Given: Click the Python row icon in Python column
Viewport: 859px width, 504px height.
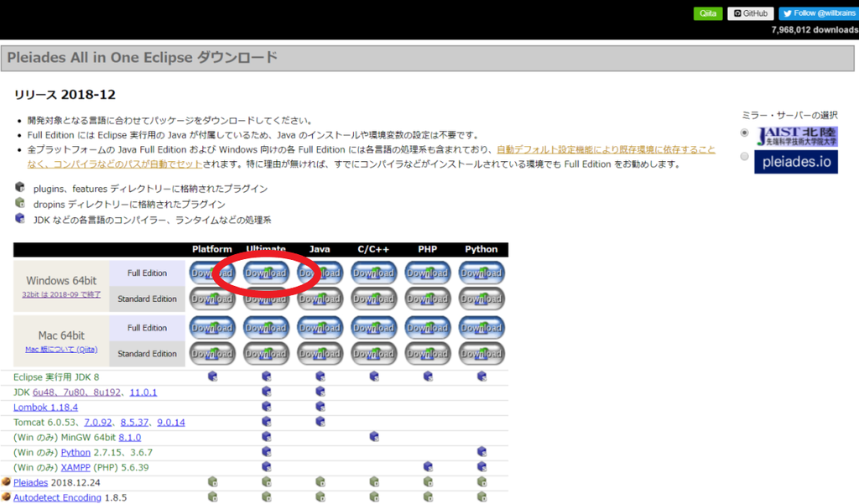Looking at the screenshot, I should 481,452.
